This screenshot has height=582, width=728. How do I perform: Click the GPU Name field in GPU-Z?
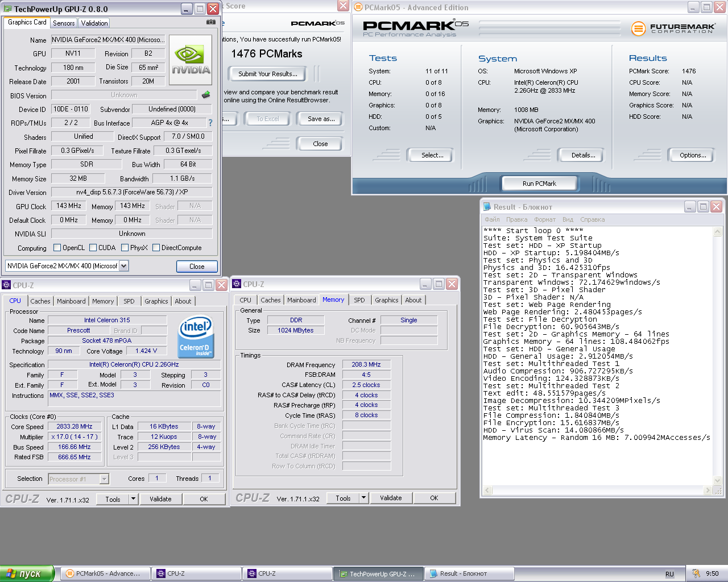click(x=108, y=40)
